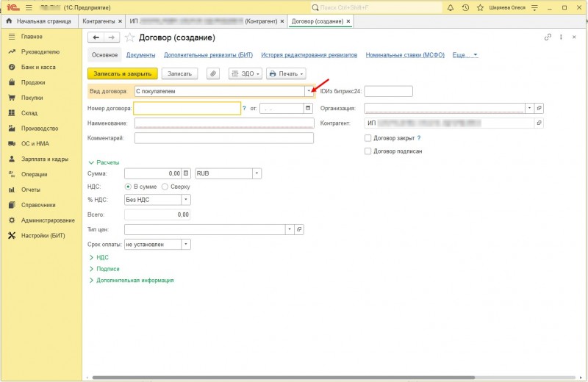Open history clock icon in title bar
The width and height of the screenshot is (588, 382).
pos(465,7)
